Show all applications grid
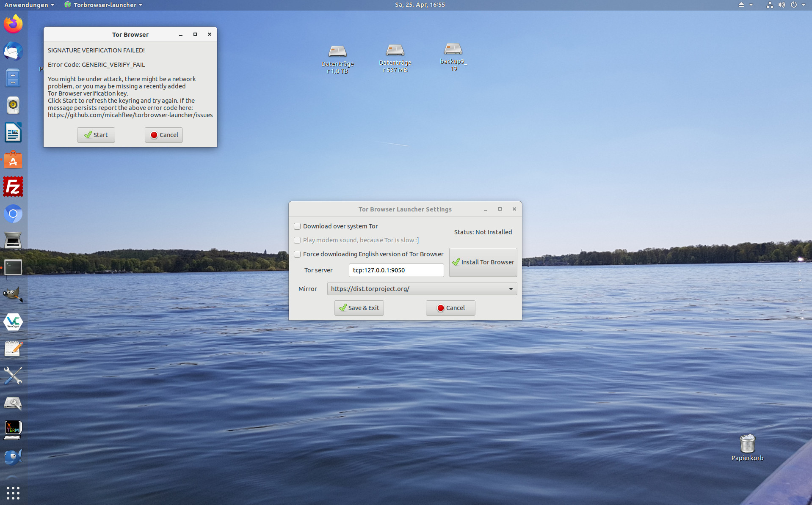Viewport: 812px width, 505px height. click(13, 493)
